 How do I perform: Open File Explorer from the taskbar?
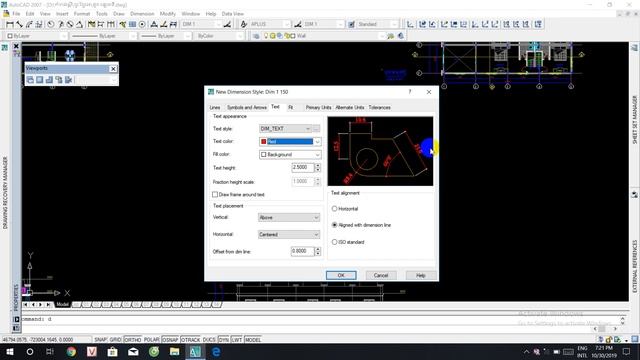coord(174,351)
